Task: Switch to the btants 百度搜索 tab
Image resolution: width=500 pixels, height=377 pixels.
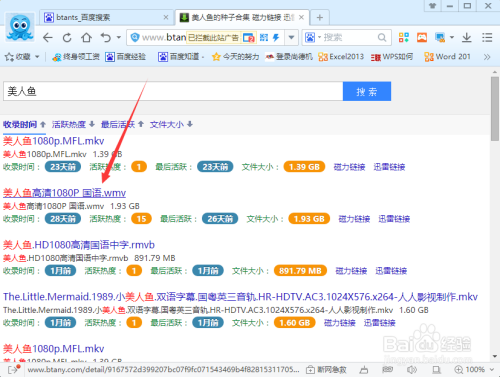Action: (x=107, y=17)
